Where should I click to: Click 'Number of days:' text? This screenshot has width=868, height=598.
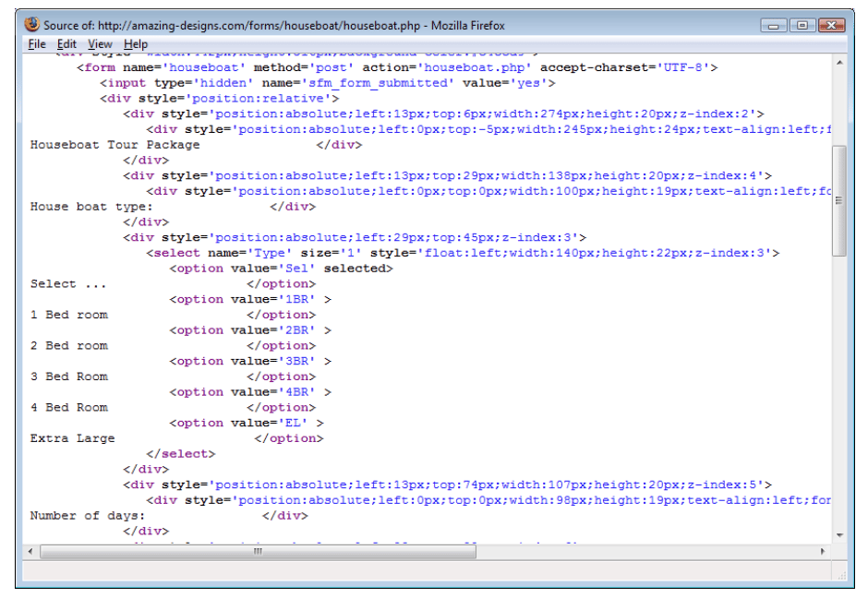88,516
